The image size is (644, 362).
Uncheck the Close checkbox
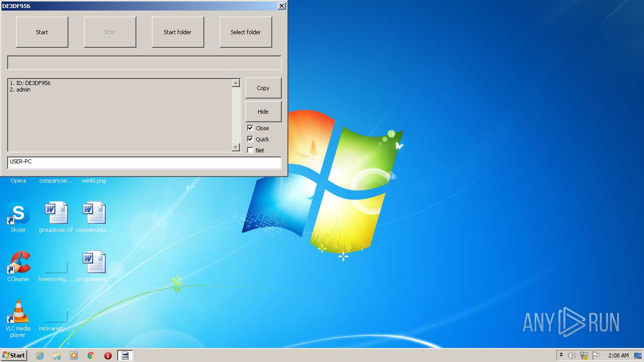coord(250,128)
